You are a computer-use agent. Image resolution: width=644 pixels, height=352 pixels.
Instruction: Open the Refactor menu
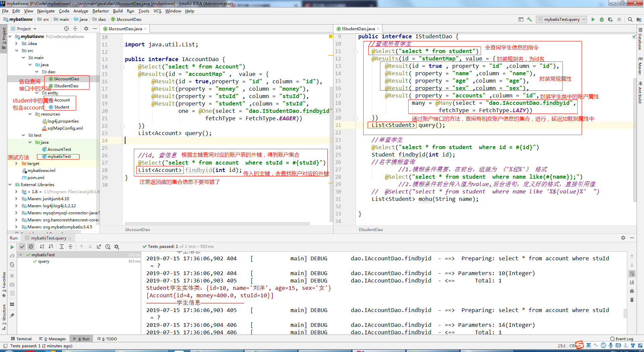(x=101, y=11)
